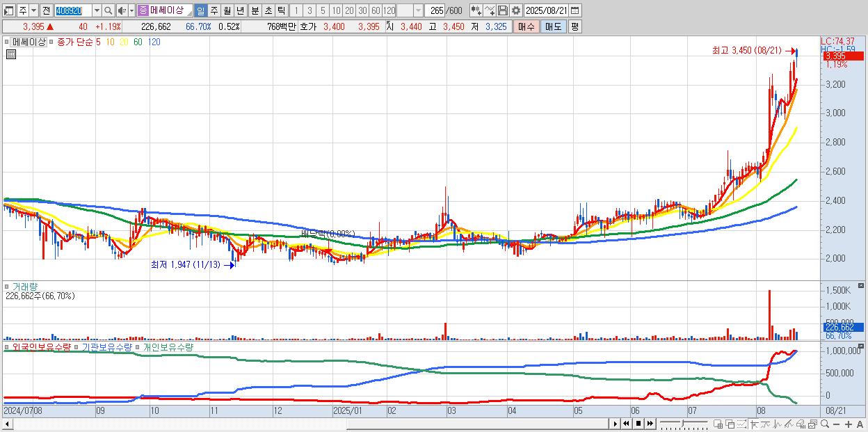The image size is (868, 432).
Task: Select interval 5 button
Action: click(x=323, y=10)
